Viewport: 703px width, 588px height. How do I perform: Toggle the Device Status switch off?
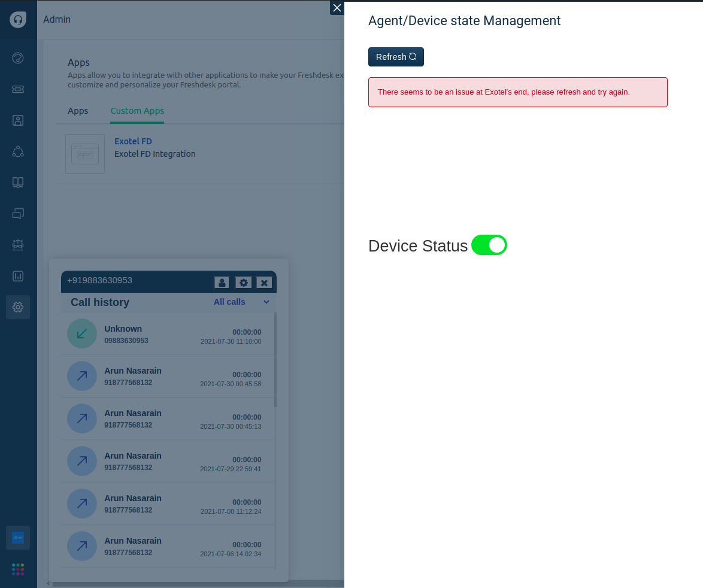pos(489,245)
